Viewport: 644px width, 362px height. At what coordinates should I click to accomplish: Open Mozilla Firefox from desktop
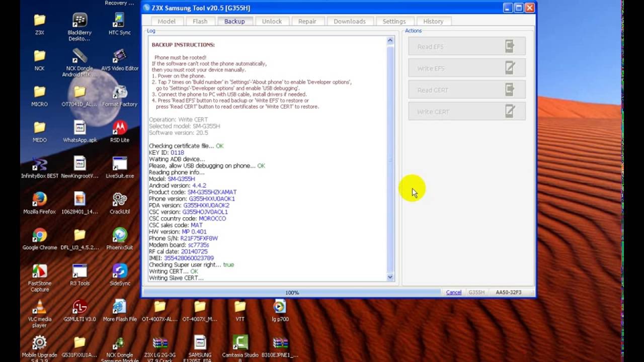tap(39, 203)
